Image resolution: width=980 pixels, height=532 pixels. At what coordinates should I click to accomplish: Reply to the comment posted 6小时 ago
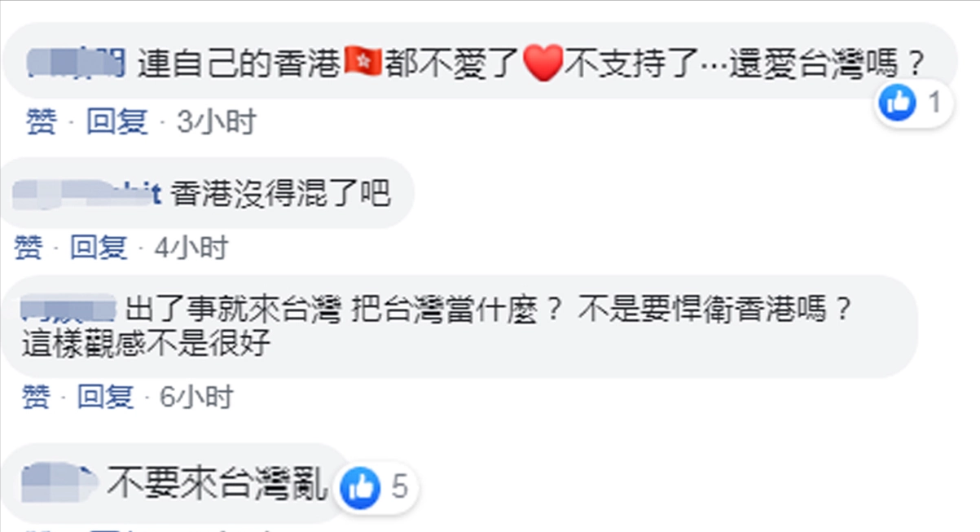click(x=105, y=397)
